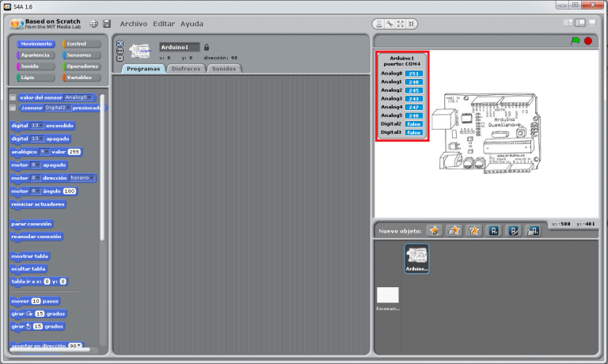Choose new sprite from file folder icon
This screenshot has width=608, height=364.
[454, 230]
